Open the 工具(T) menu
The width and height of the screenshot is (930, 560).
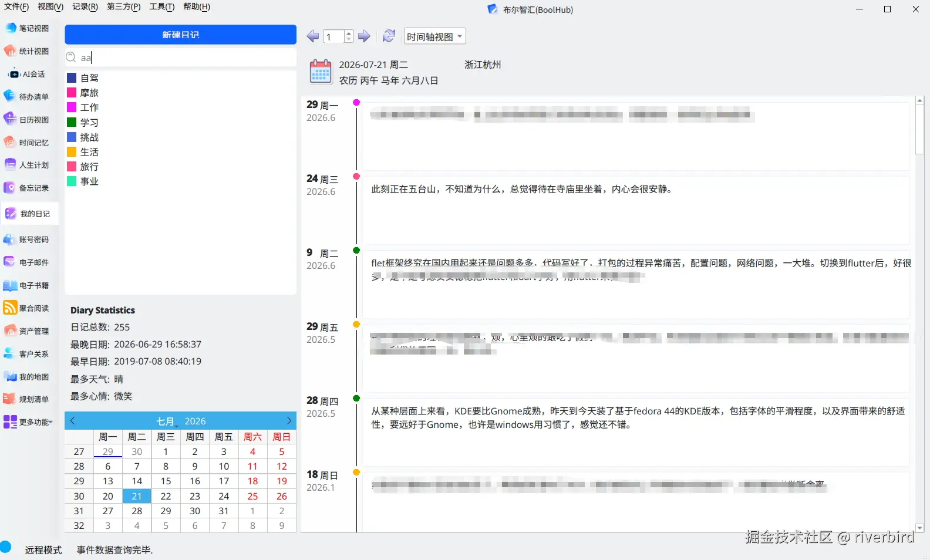pos(162,6)
